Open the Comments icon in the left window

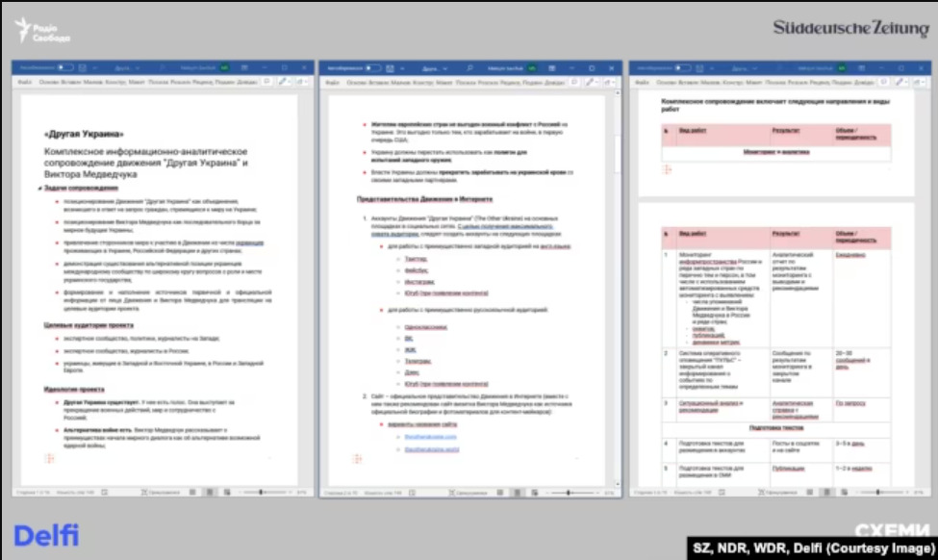[266, 82]
